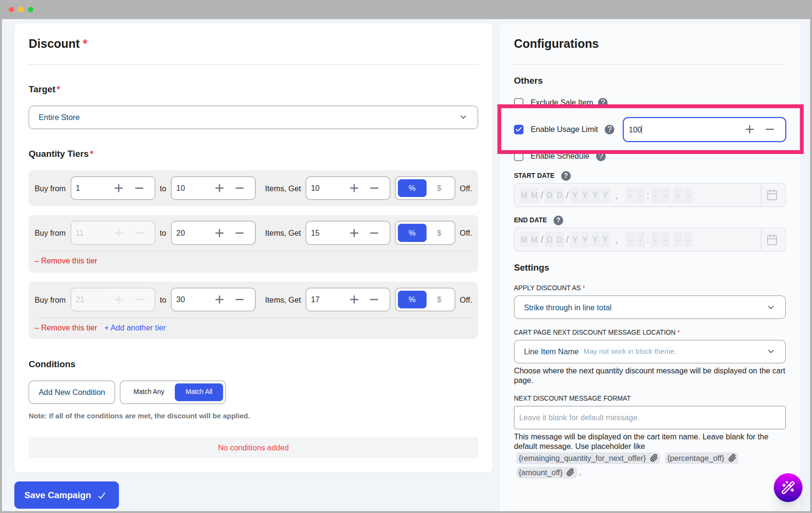Screen dimensions: 812x513
Task: Switch first tier discount to dollar
Action: pos(439,188)
